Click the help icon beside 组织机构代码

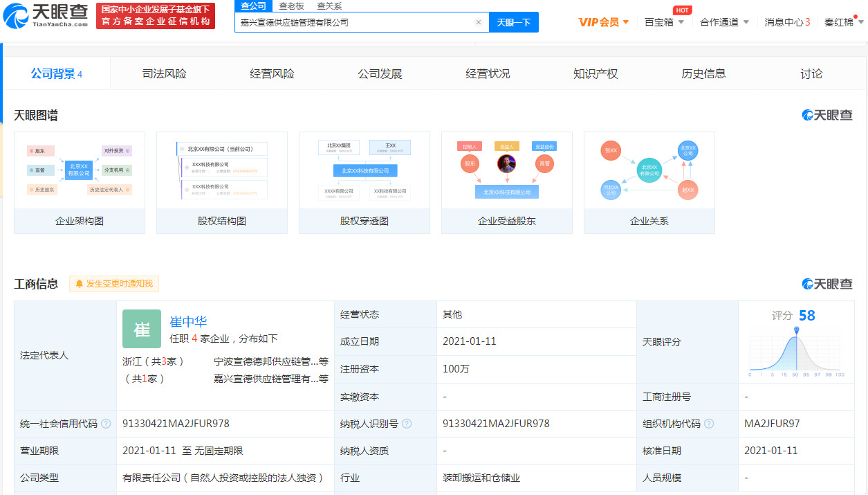709,424
